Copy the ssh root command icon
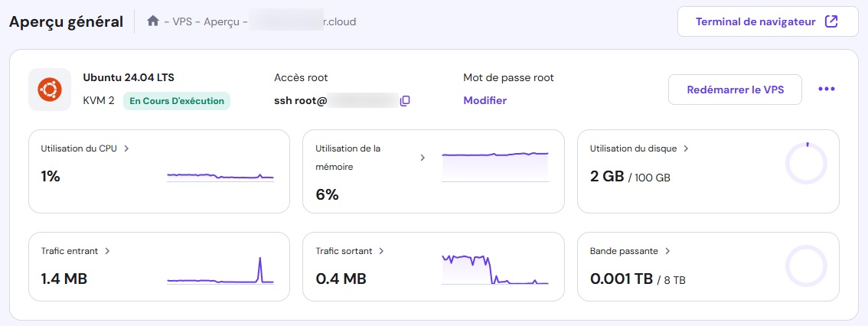 [x=405, y=101]
